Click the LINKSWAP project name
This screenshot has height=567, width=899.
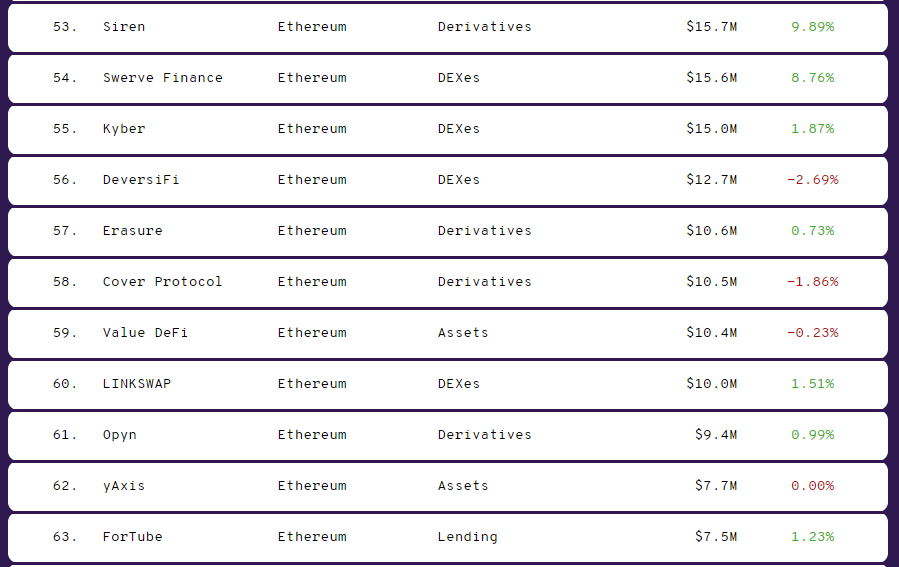pos(137,384)
